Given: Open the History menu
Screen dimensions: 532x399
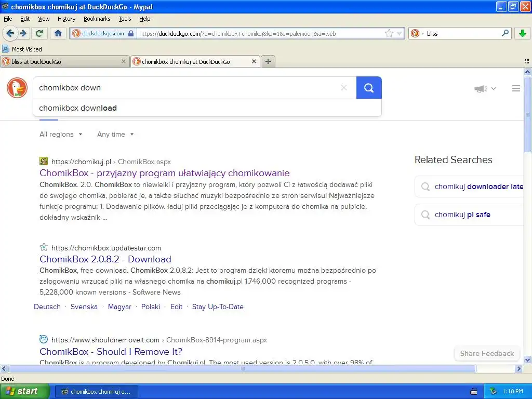Looking at the screenshot, I should 66,19.
